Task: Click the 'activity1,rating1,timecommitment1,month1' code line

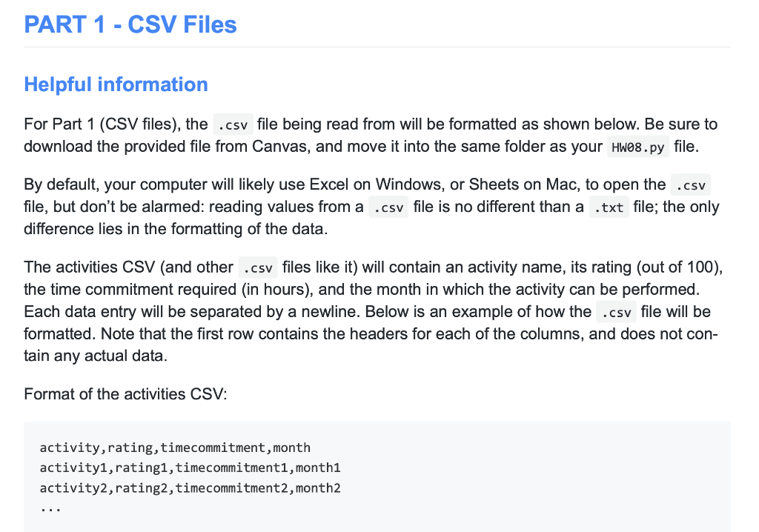Action: (190, 468)
